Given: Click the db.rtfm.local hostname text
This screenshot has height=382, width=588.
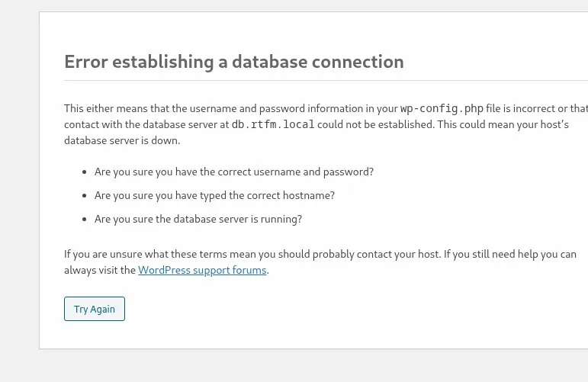Looking at the screenshot, I should point(273,124).
